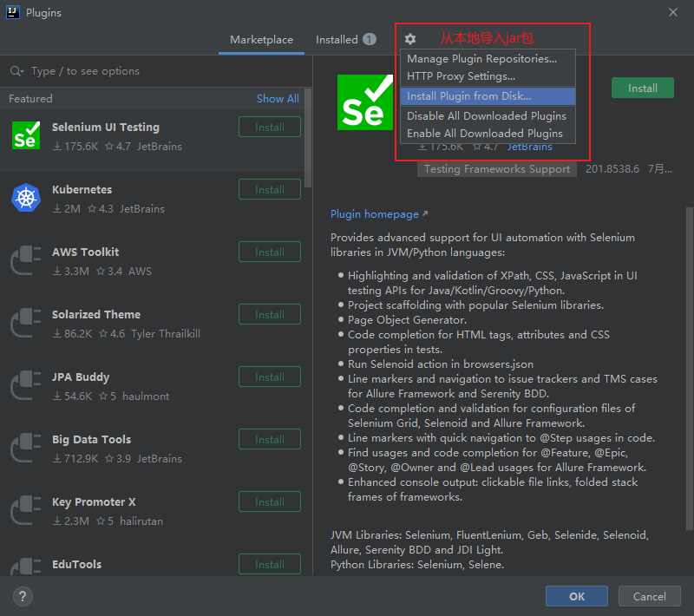Viewport: 694px width, 616px height.
Task: Install the AWS Toolkit plugin
Action: [270, 252]
